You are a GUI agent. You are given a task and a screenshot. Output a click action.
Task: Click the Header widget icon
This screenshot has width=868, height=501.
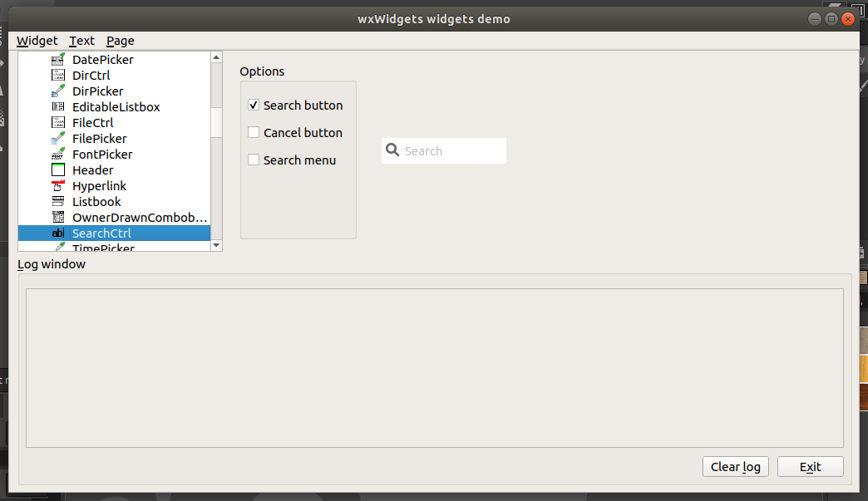tap(57, 169)
